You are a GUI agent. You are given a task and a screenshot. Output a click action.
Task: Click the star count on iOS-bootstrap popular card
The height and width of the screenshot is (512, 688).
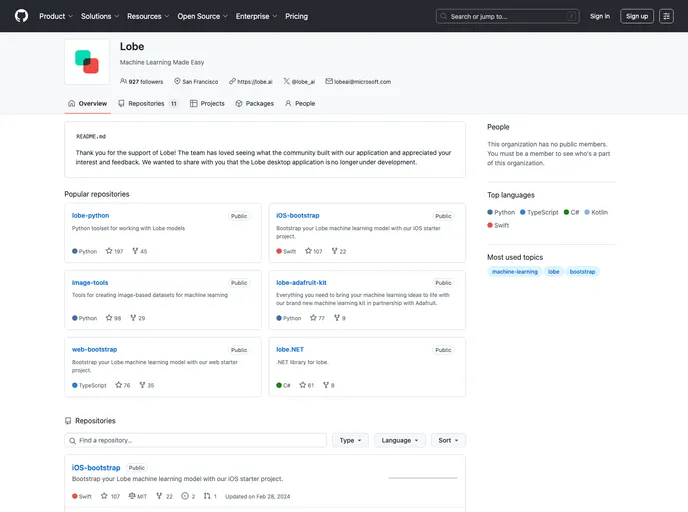tap(318, 251)
